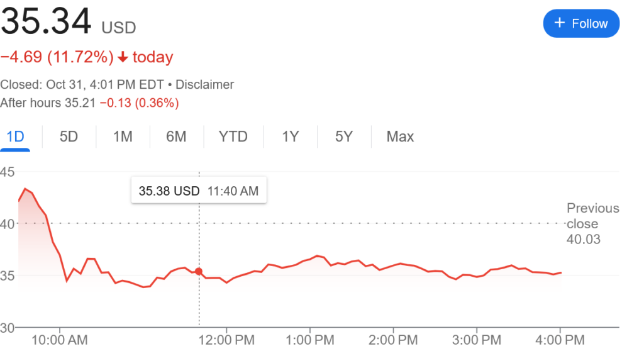
Task: Click the red data point on chart
Action: tap(199, 271)
